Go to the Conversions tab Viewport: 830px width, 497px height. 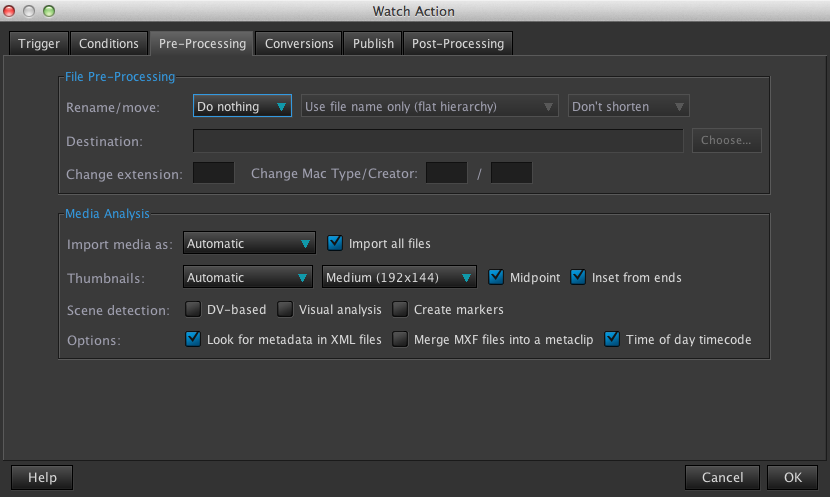point(299,43)
